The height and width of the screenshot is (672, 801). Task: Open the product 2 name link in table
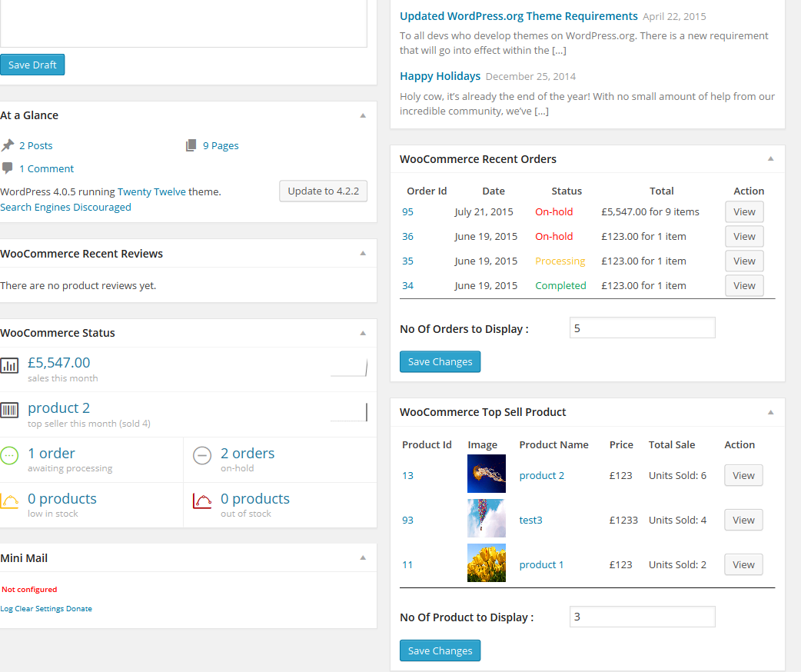click(541, 475)
